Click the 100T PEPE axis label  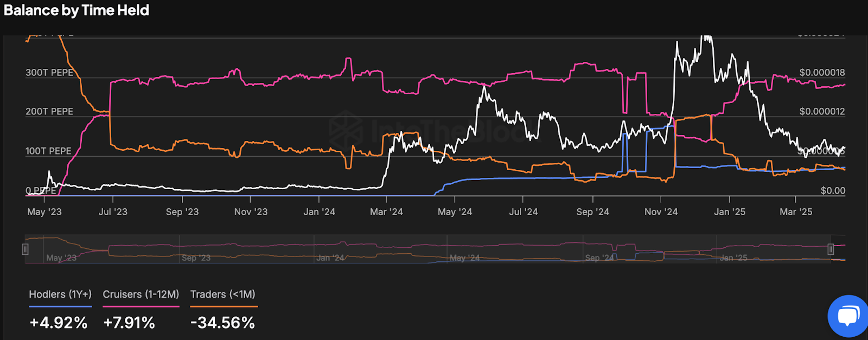[48, 151]
